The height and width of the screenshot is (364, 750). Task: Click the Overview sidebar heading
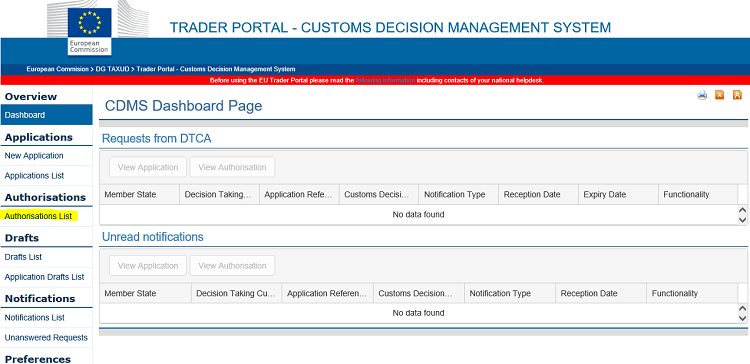point(31,97)
